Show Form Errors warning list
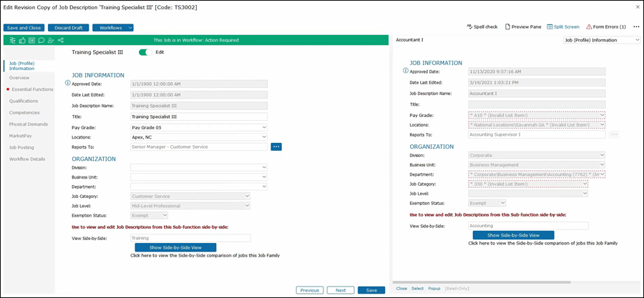Image resolution: width=644 pixels, height=298 pixels. [606, 26]
